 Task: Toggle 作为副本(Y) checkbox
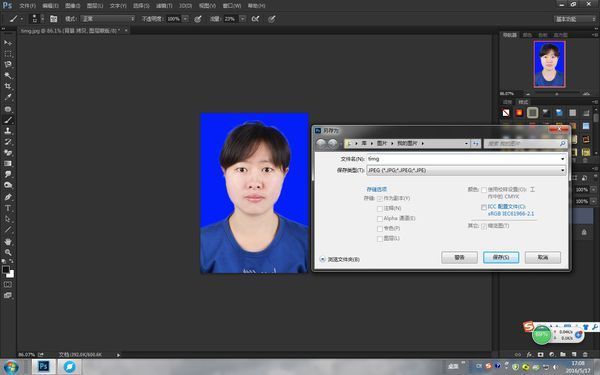pos(380,199)
